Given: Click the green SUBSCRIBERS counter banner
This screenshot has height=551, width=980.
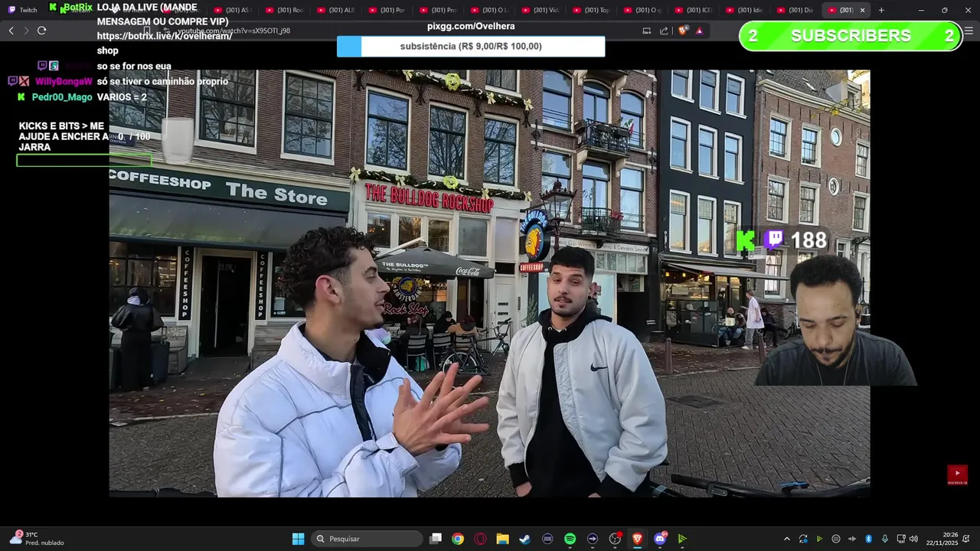Looking at the screenshot, I should click(x=851, y=36).
